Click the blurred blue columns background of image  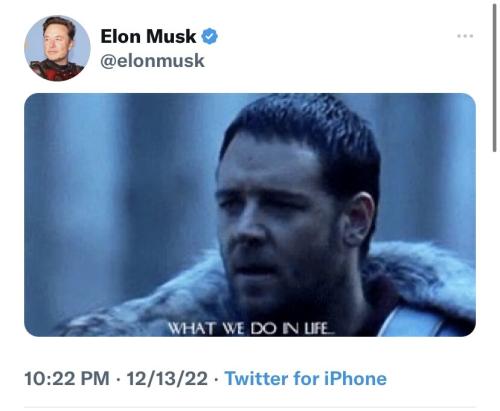(117, 183)
